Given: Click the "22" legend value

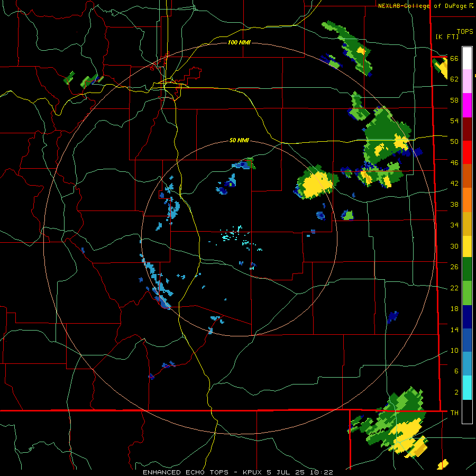Looking at the screenshot, I should [x=454, y=288].
